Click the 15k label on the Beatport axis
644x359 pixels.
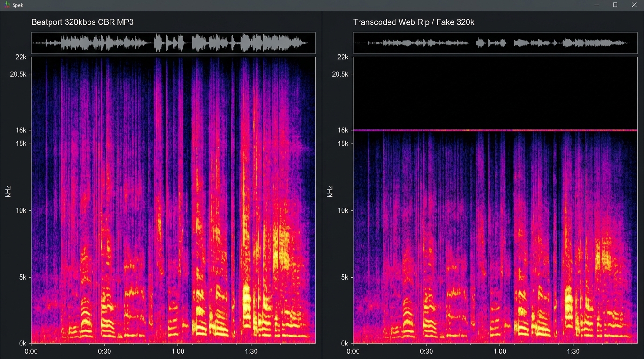point(22,144)
